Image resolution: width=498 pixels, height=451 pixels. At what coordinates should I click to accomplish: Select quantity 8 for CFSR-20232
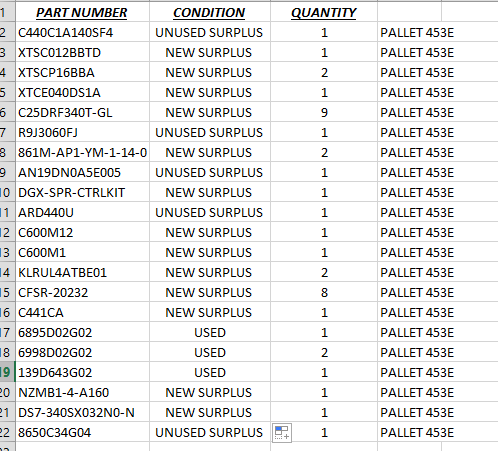[324, 292]
